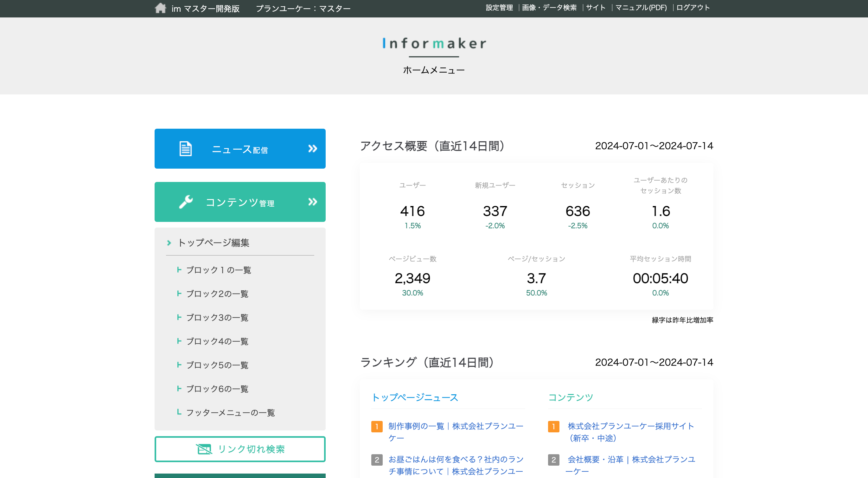Open 株式会社プランユーケー採用サイト link
The width and height of the screenshot is (868, 478).
(x=630, y=432)
